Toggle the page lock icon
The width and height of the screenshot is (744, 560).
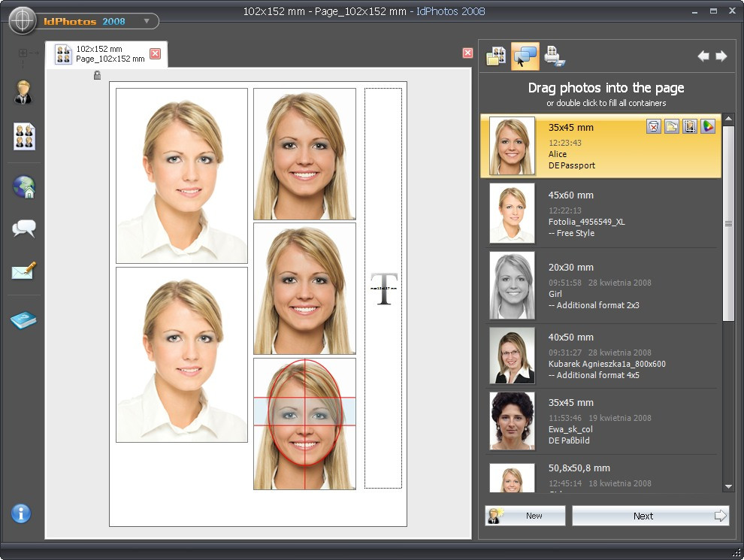pyautogui.click(x=97, y=75)
